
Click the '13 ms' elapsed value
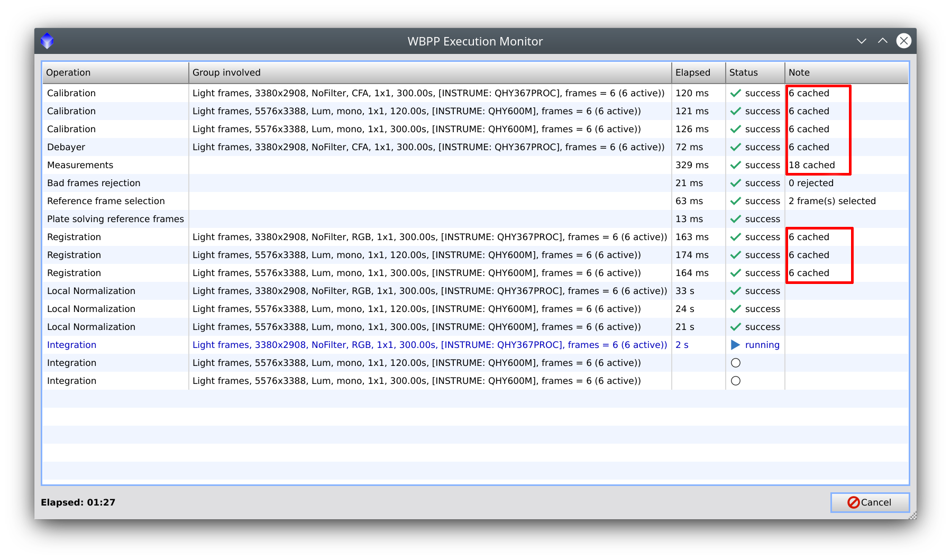coord(689,219)
